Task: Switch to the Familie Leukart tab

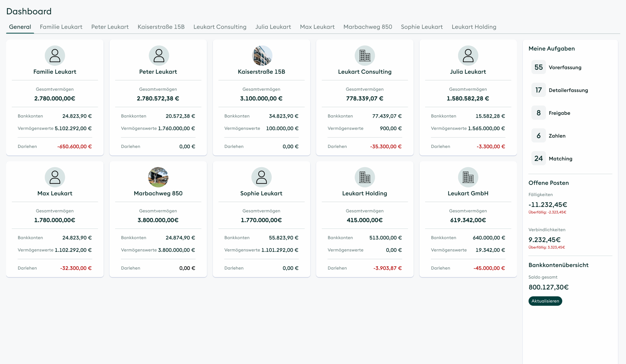Action: (61, 27)
